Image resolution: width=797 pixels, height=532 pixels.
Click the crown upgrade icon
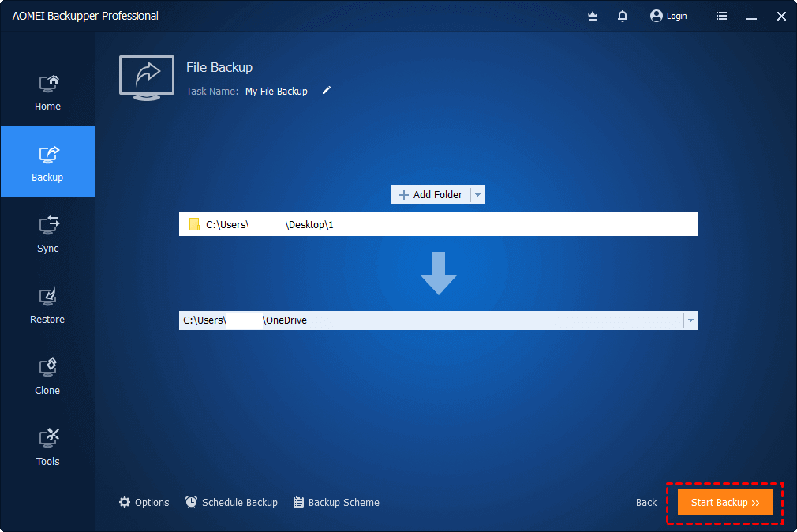click(592, 17)
